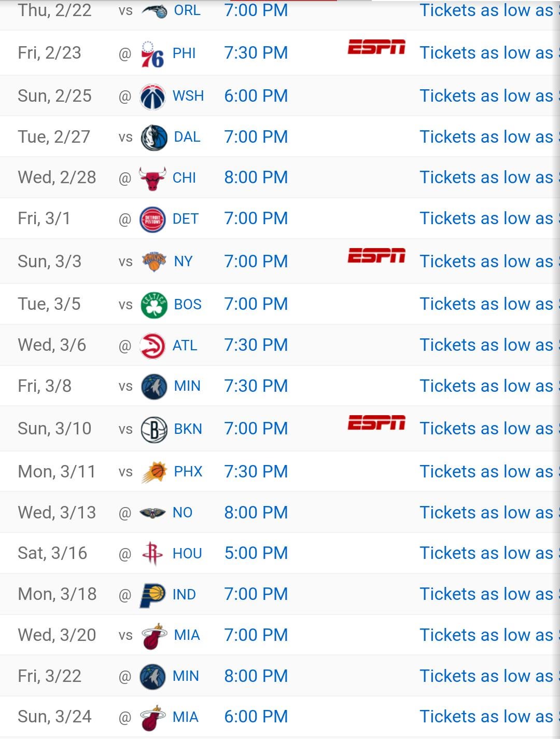
Task: Click tickets link for 3/8 Minnesota game
Action: [486, 386]
